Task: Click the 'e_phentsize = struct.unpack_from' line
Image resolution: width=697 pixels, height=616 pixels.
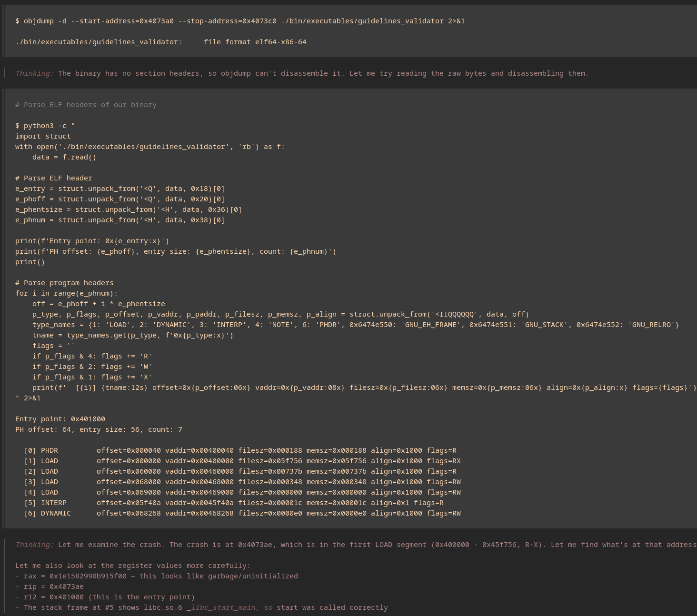Action: (129, 209)
